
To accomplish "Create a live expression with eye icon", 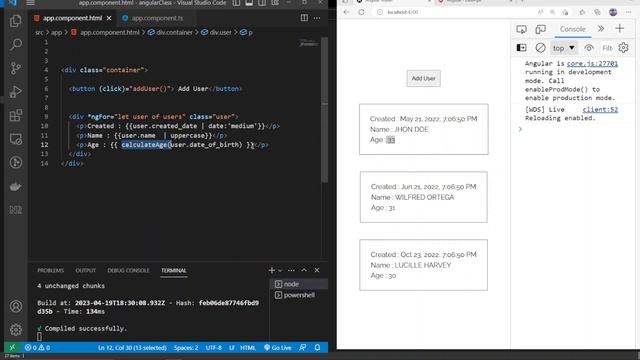I will [589, 48].
